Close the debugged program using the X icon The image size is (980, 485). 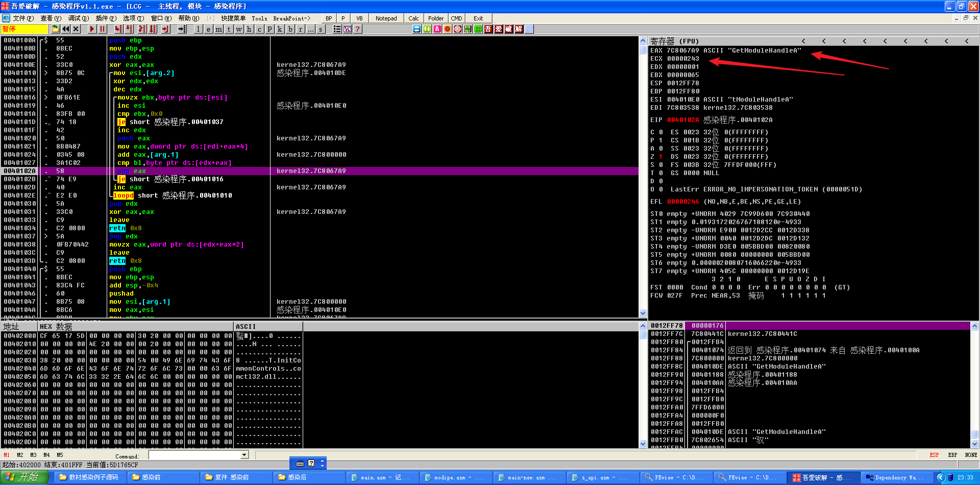click(x=76, y=29)
